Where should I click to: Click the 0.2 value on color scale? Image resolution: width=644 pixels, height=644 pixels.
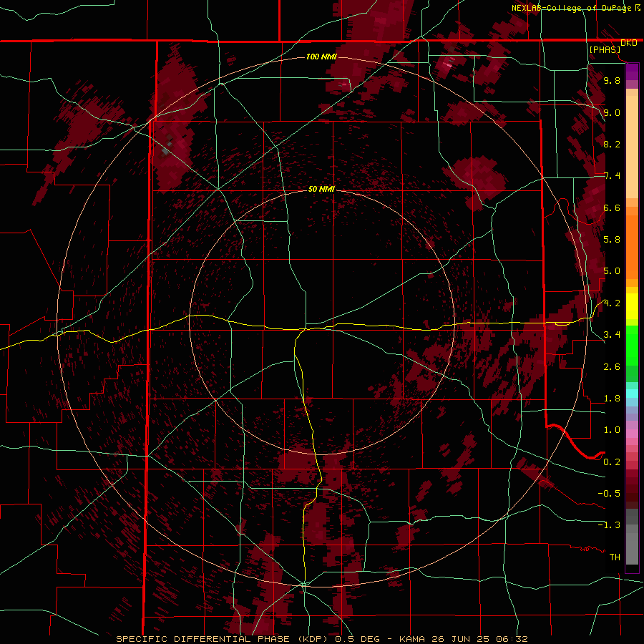[612, 462]
